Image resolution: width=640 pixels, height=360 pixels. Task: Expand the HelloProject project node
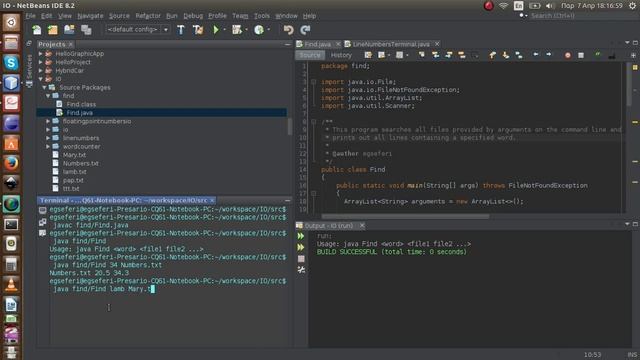point(40,62)
